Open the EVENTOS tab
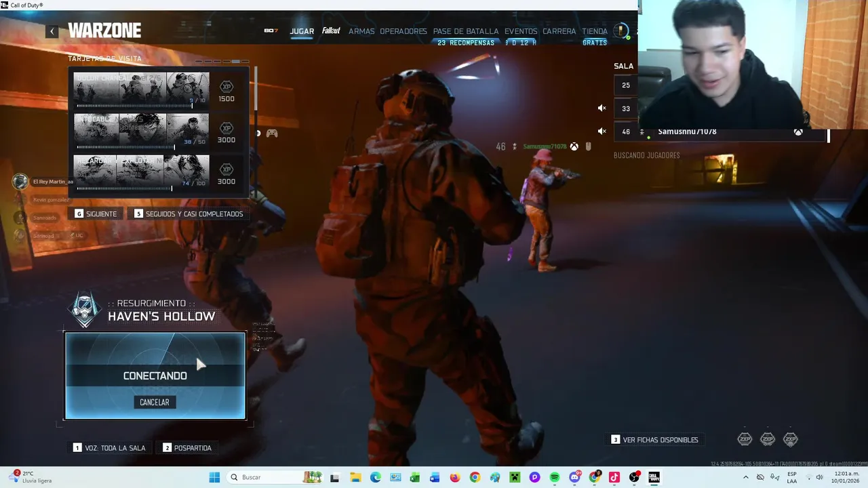This screenshot has width=868, height=488. 521,31
